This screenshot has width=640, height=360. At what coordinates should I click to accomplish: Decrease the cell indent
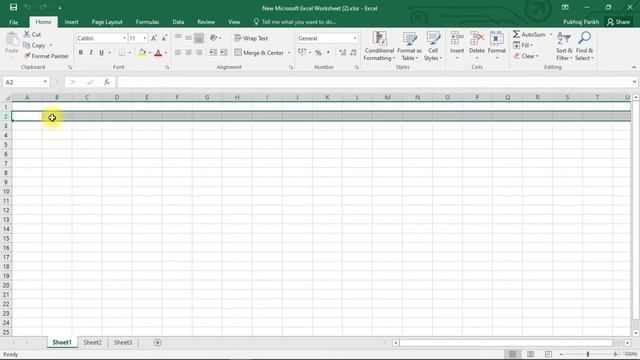pyautogui.click(x=213, y=53)
